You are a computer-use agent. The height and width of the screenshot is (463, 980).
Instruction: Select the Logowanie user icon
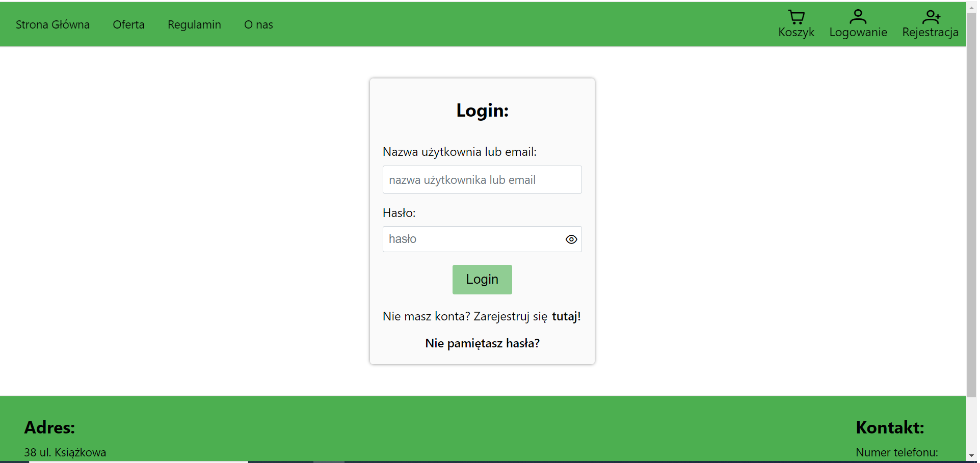click(x=858, y=16)
